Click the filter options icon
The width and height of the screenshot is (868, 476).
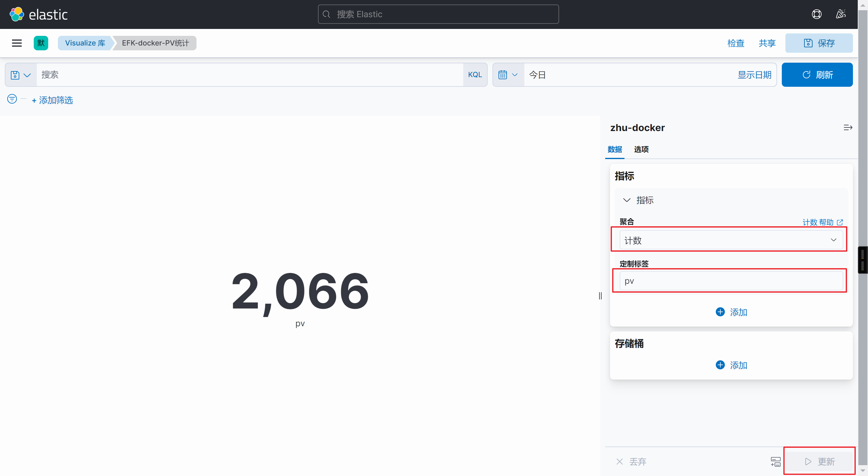(12, 99)
